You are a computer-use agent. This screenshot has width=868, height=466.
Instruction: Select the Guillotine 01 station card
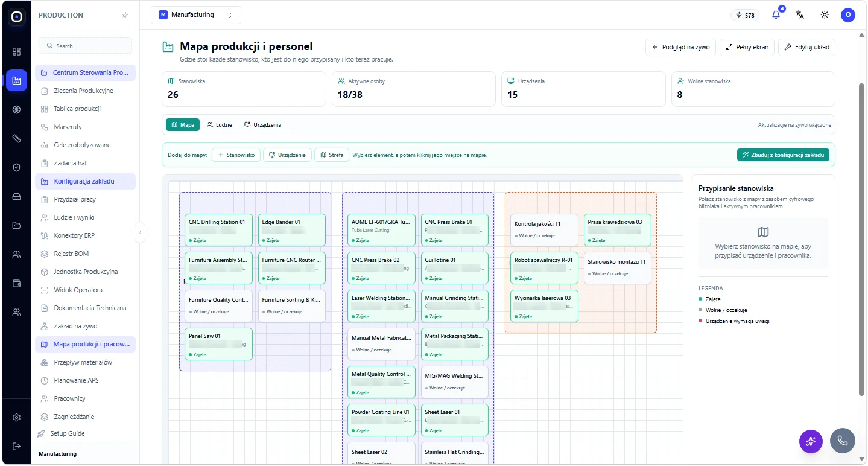click(x=455, y=268)
